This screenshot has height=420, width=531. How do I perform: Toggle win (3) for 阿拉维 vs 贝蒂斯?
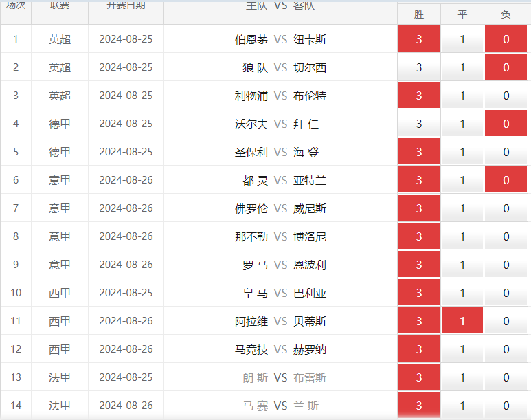point(419,320)
